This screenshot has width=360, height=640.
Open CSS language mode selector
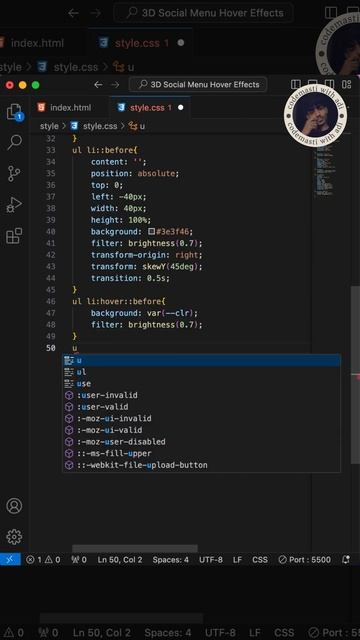click(260, 560)
